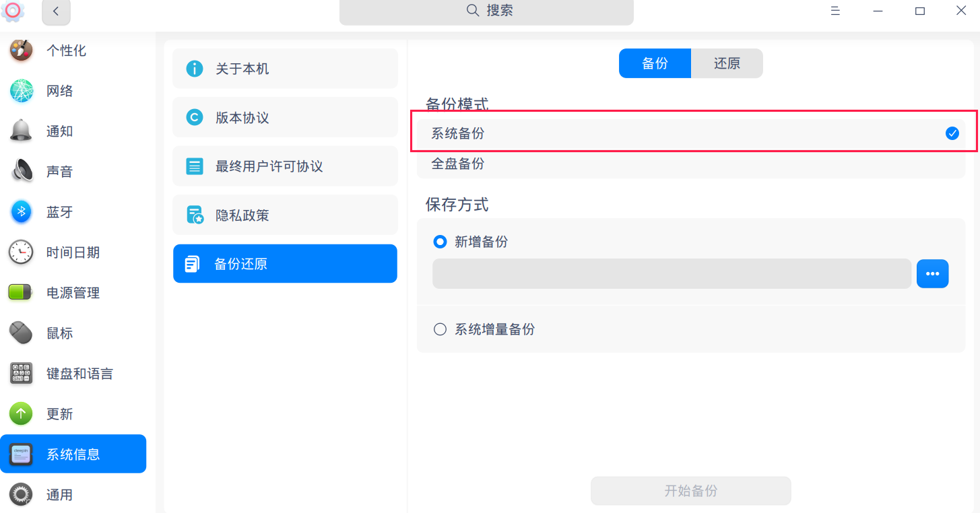980x513 pixels.
Task: Open backup path chooser ellipsis button
Action: pyautogui.click(x=932, y=273)
